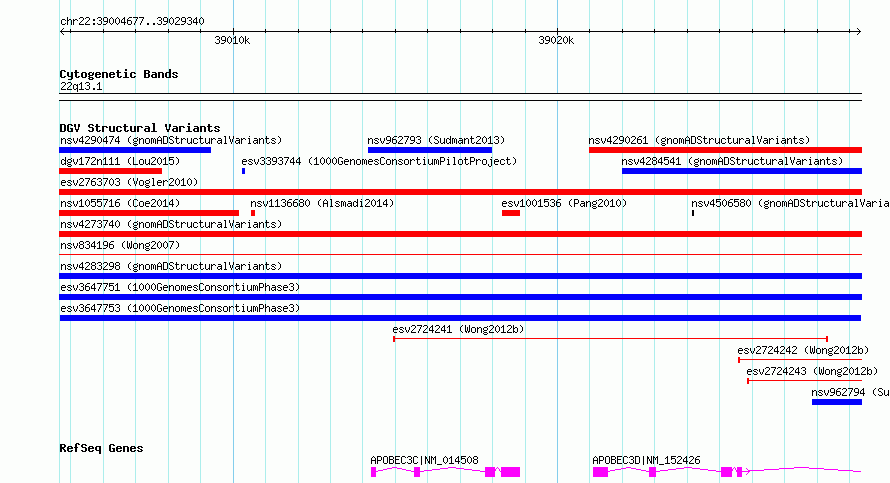Select the APOBEC3C magenta gene model
This screenshot has height=483, width=890.
(446, 472)
